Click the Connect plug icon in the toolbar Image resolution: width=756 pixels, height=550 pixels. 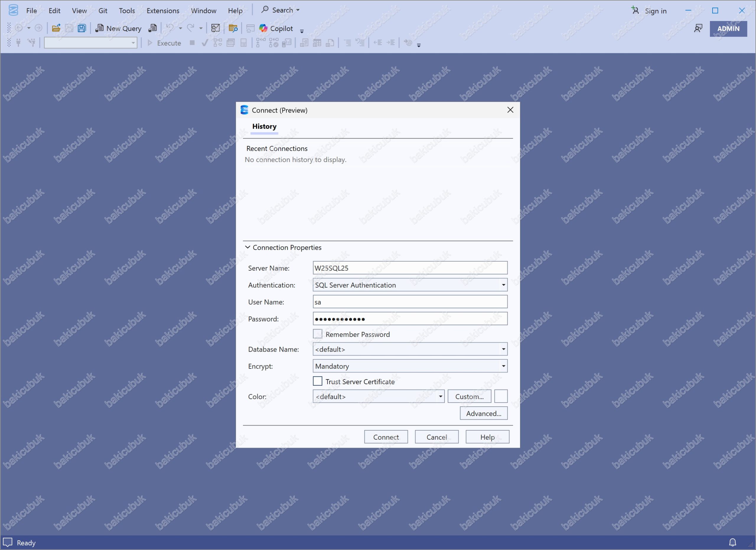click(19, 43)
